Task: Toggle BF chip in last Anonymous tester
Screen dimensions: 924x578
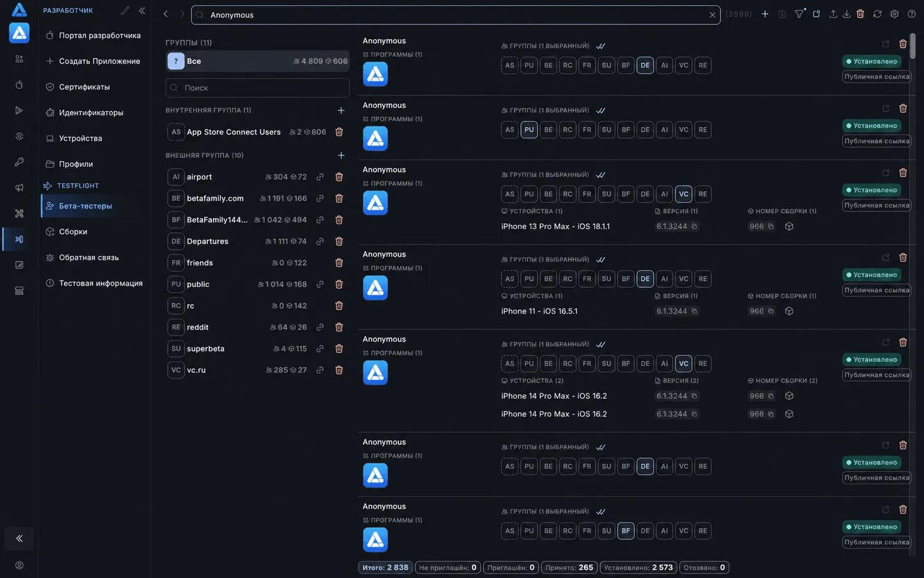Action: [x=626, y=531]
